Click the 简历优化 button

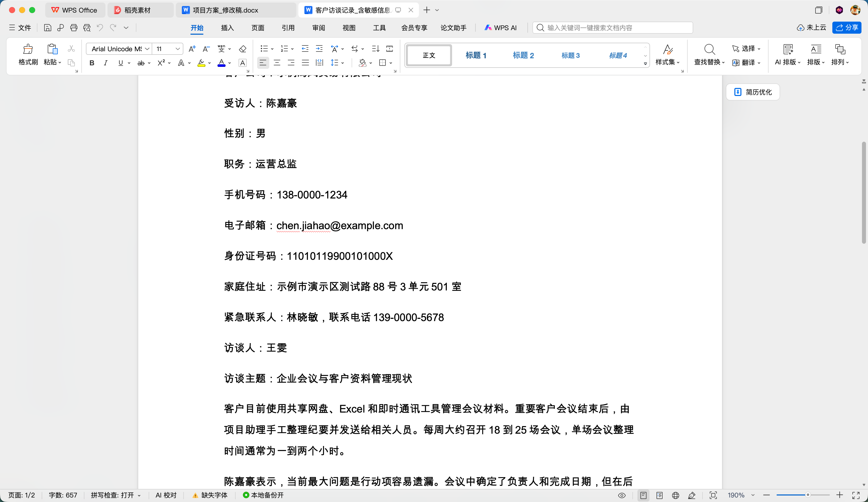click(753, 92)
